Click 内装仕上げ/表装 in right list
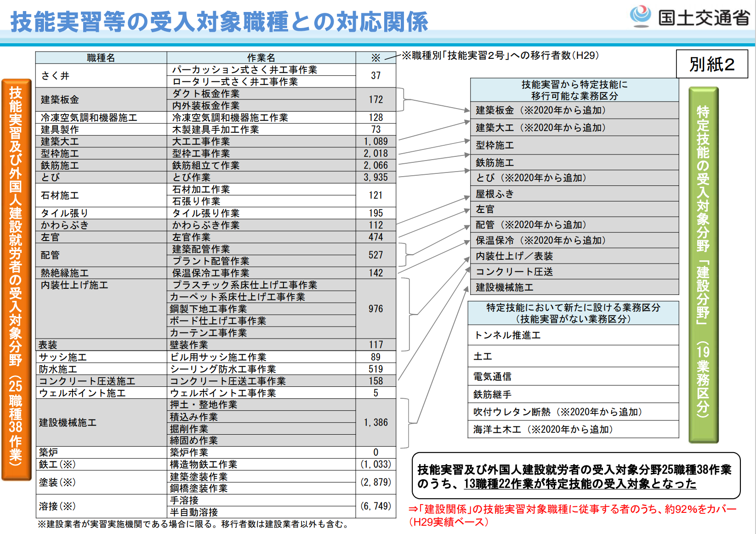 pyautogui.click(x=574, y=256)
